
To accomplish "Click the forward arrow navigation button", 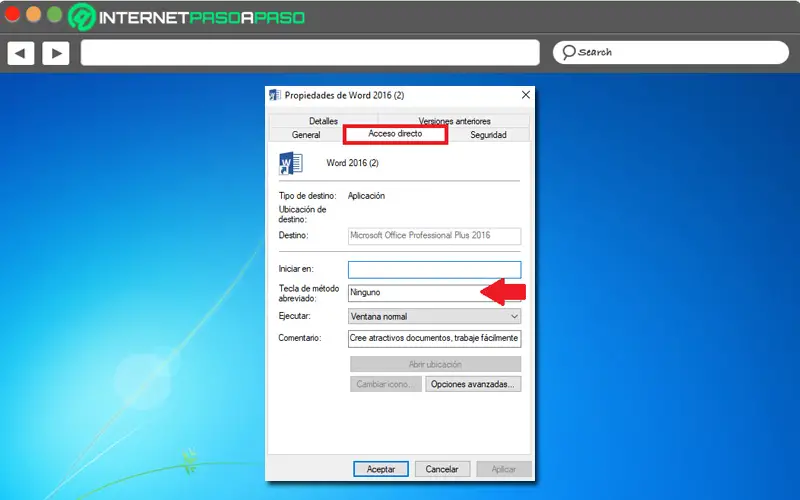I will (56, 53).
